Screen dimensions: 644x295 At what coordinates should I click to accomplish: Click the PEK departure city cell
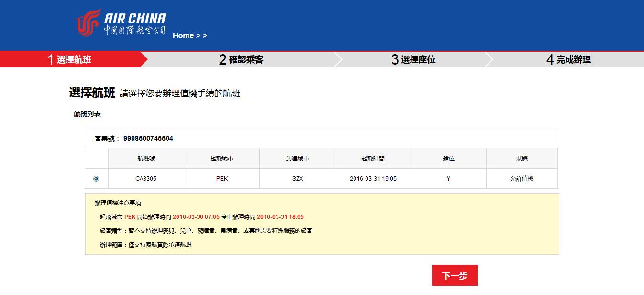[x=222, y=179]
